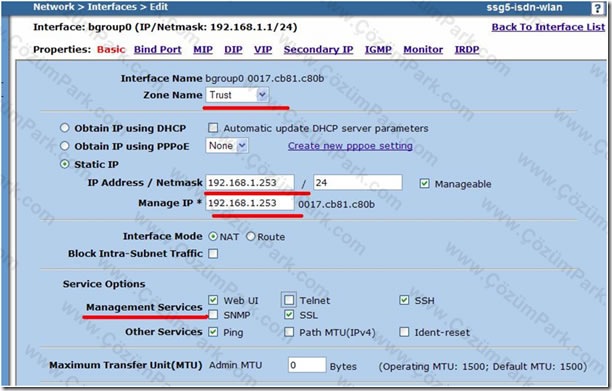612x391 pixels.
Task: Click the help question mark icon
Action: [598, 8]
